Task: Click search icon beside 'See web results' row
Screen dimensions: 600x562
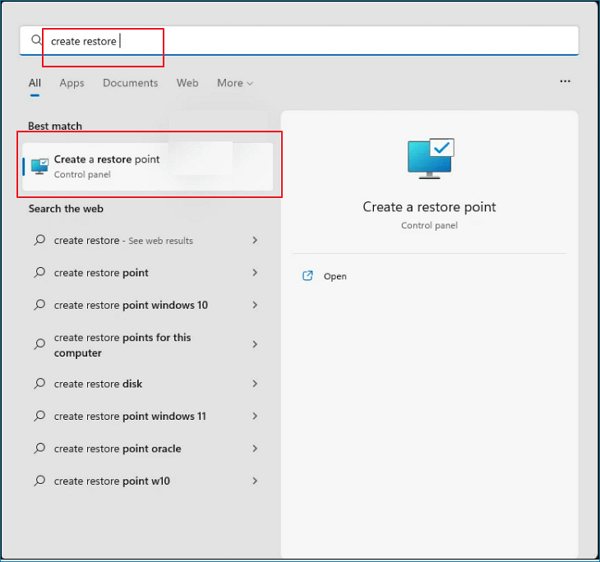Action: pyautogui.click(x=39, y=240)
